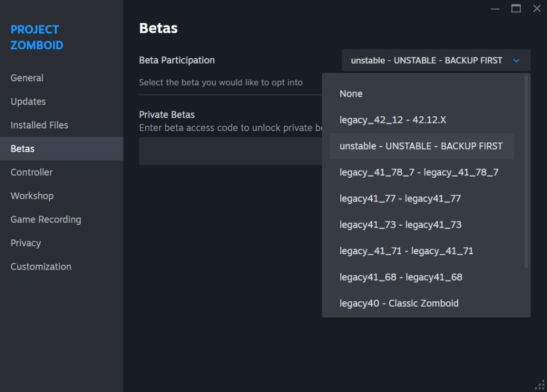This screenshot has height=392, width=547.
Task: Maximize the properties window
Action: click(x=516, y=8)
